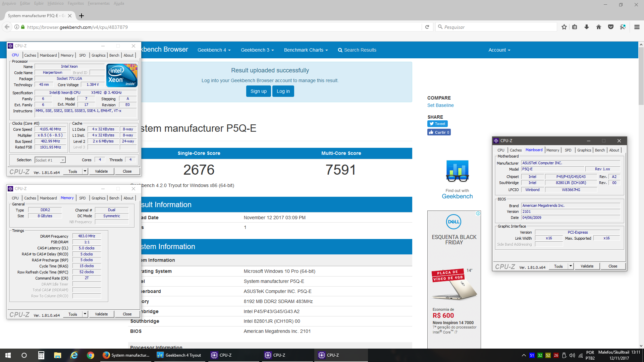
Task: Go back to the previous page
Action: pyautogui.click(x=7, y=27)
